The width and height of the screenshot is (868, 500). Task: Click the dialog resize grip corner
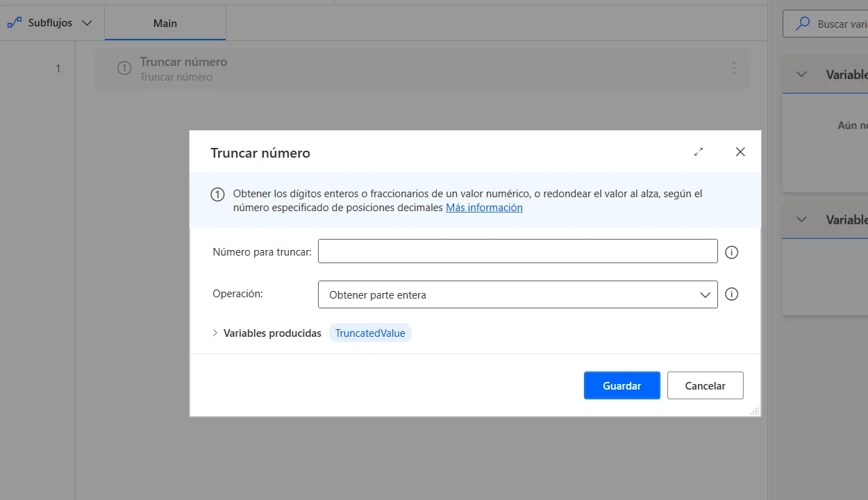[x=755, y=410]
